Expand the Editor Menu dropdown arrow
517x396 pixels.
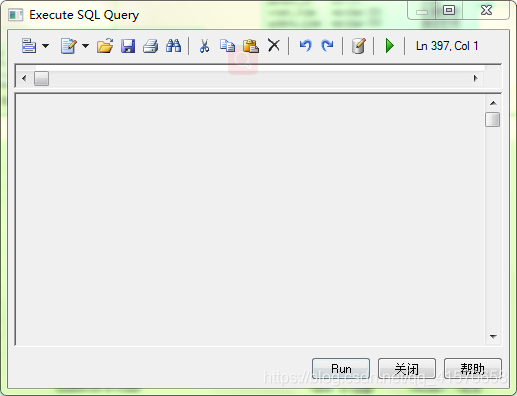point(46,46)
